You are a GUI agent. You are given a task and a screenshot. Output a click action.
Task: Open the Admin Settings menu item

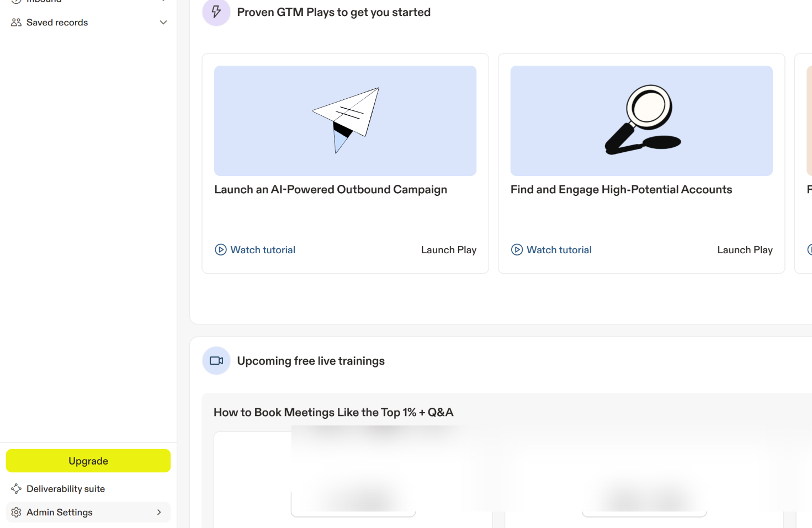click(60, 513)
